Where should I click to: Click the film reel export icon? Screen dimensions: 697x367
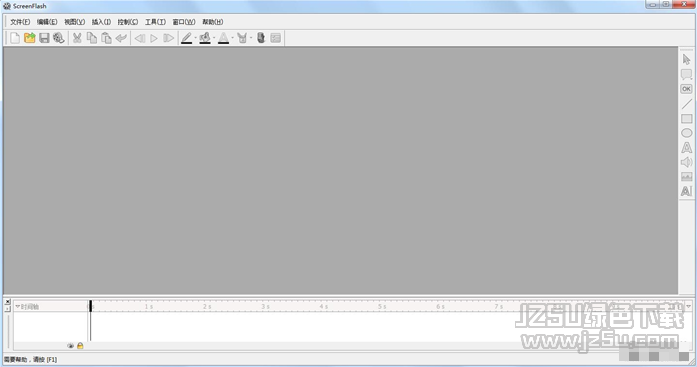click(x=59, y=38)
